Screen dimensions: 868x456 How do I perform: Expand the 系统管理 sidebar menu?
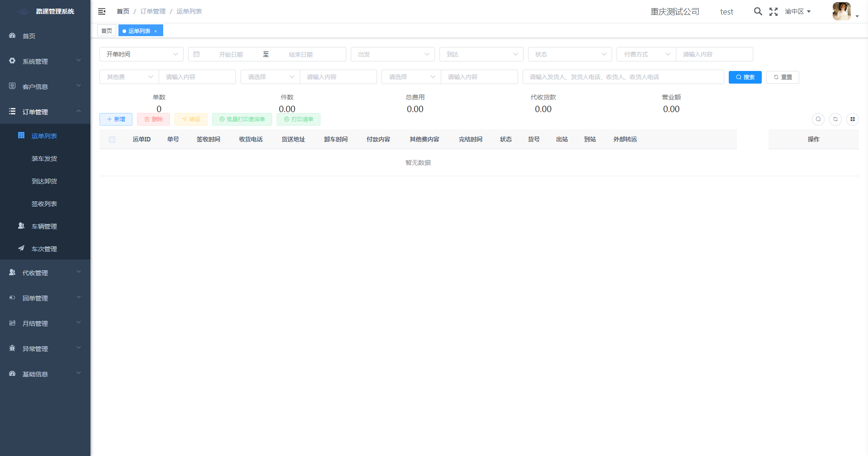click(45, 61)
